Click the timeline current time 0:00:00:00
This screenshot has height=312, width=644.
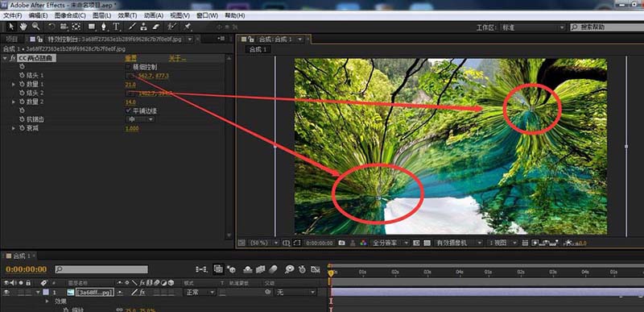[x=27, y=269]
